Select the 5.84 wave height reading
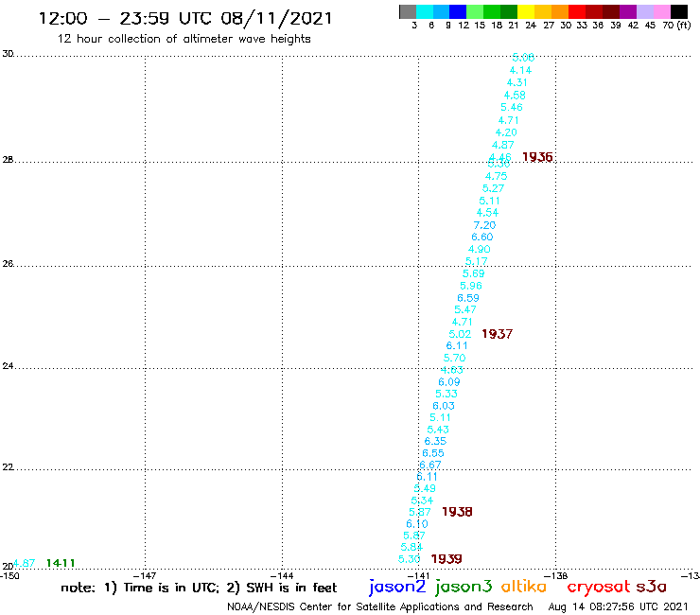This screenshot has width=700, height=615. tap(411, 547)
